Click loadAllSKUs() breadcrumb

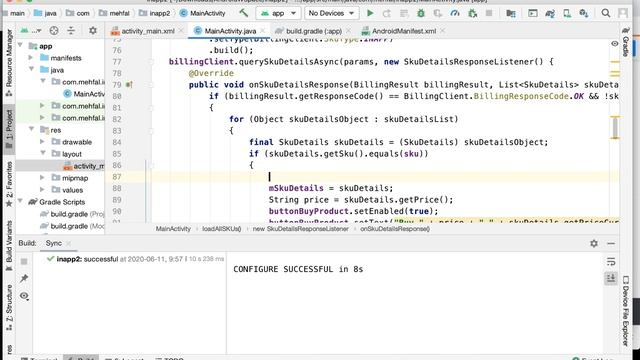222,229
